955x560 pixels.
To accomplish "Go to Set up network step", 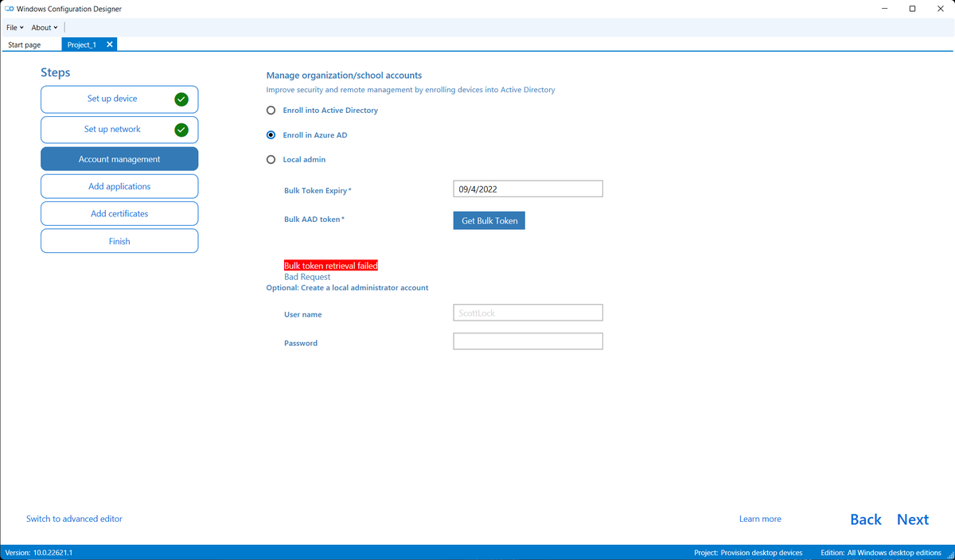I will tap(119, 130).
